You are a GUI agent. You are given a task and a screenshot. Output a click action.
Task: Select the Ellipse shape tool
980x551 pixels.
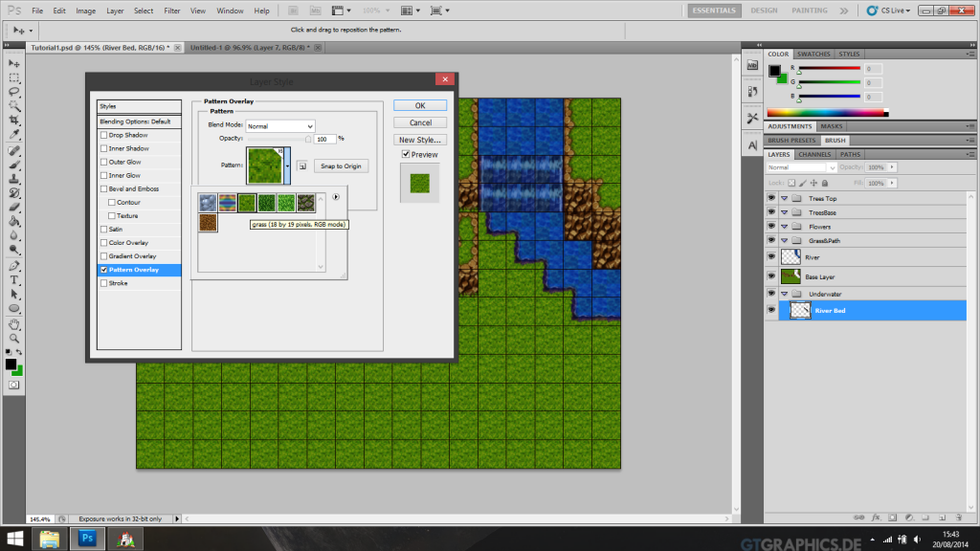13,309
